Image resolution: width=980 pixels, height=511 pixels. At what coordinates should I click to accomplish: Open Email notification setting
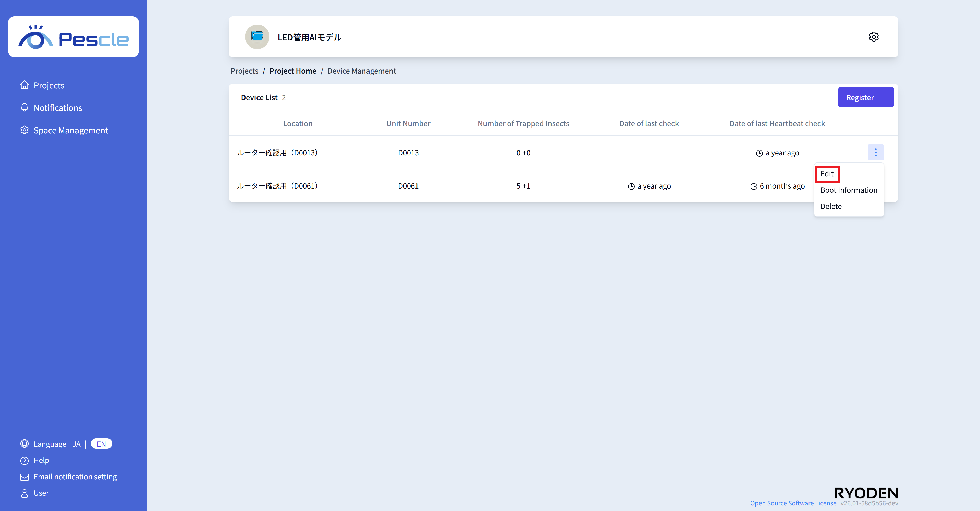pyautogui.click(x=75, y=477)
